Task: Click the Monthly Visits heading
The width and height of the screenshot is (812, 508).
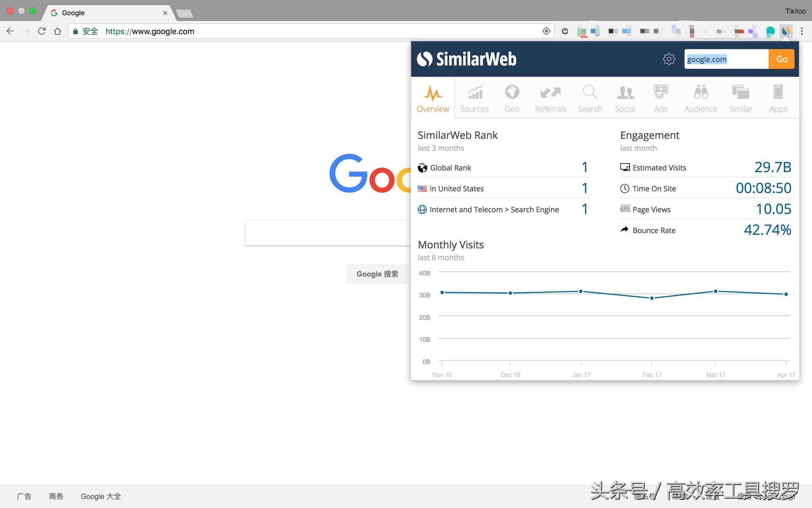Action: click(450, 245)
